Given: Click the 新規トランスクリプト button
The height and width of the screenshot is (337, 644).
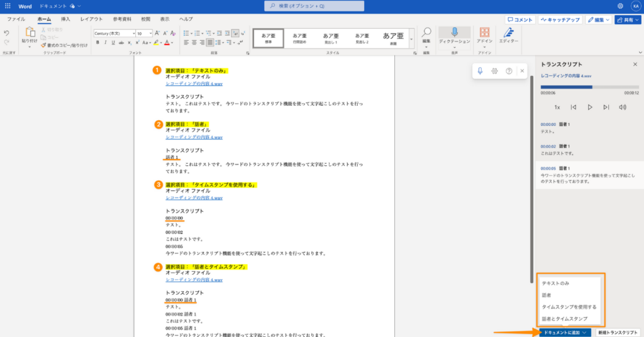Looking at the screenshot, I should pos(618,333).
